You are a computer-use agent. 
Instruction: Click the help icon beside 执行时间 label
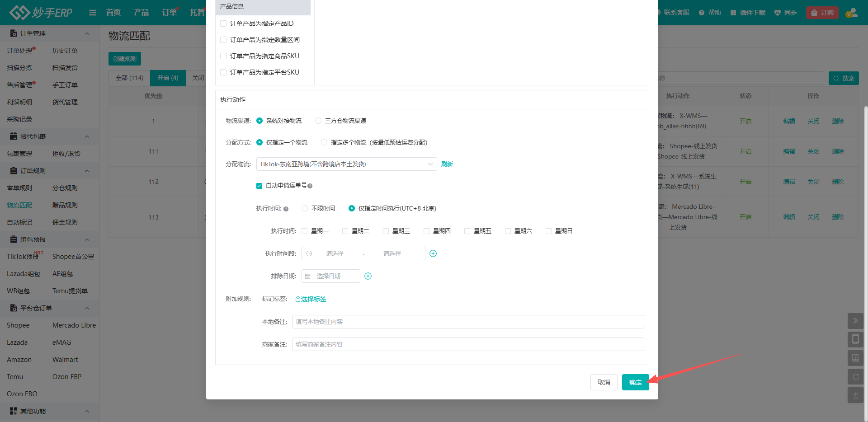click(x=286, y=209)
